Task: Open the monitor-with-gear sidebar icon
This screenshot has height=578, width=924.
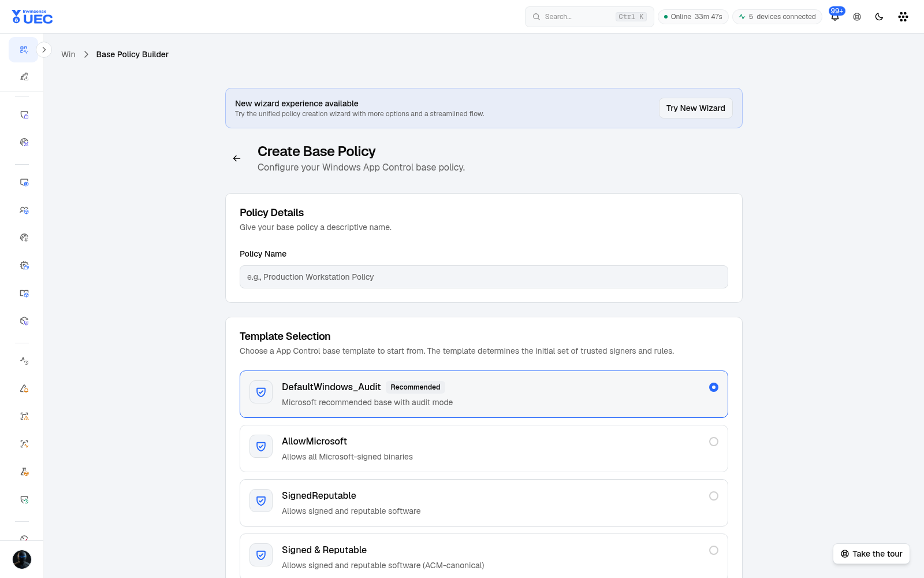Action: point(24,183)
